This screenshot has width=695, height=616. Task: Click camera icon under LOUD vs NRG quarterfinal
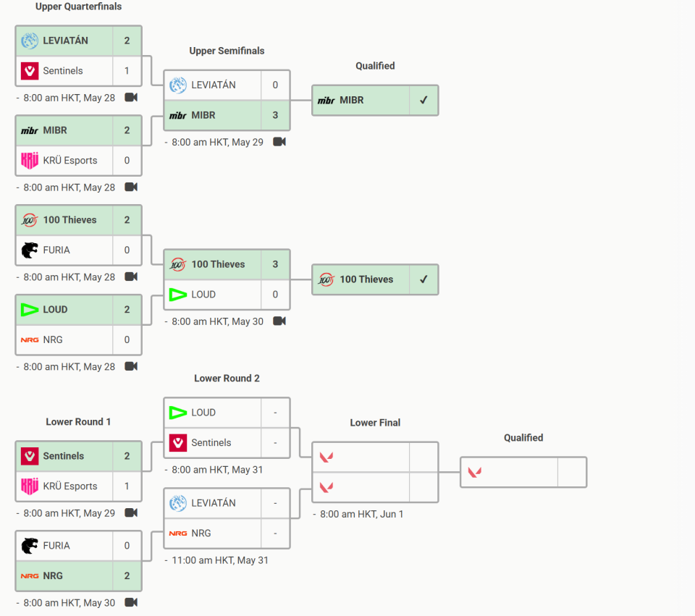131,366
